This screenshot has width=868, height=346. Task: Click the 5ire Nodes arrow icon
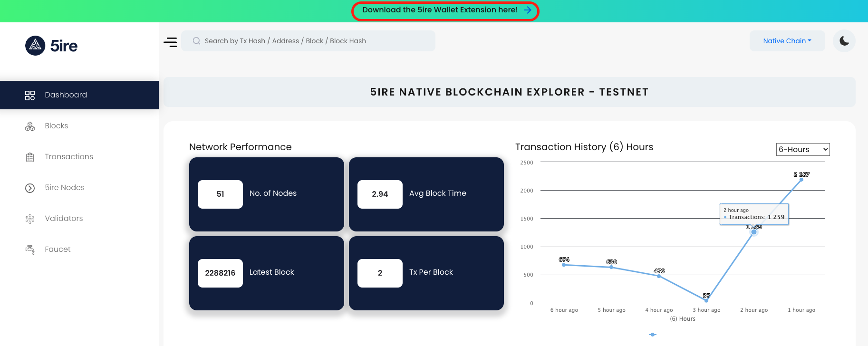[30, 188]
